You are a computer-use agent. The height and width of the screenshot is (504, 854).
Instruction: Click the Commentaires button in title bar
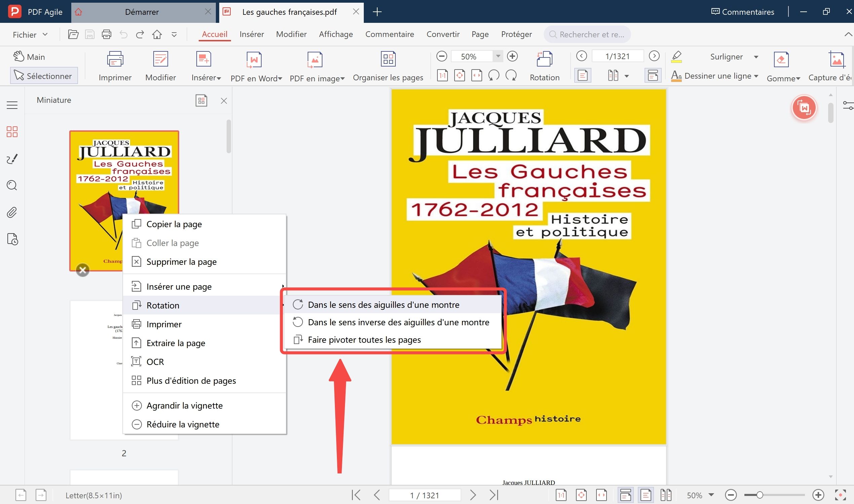point(742,12)
